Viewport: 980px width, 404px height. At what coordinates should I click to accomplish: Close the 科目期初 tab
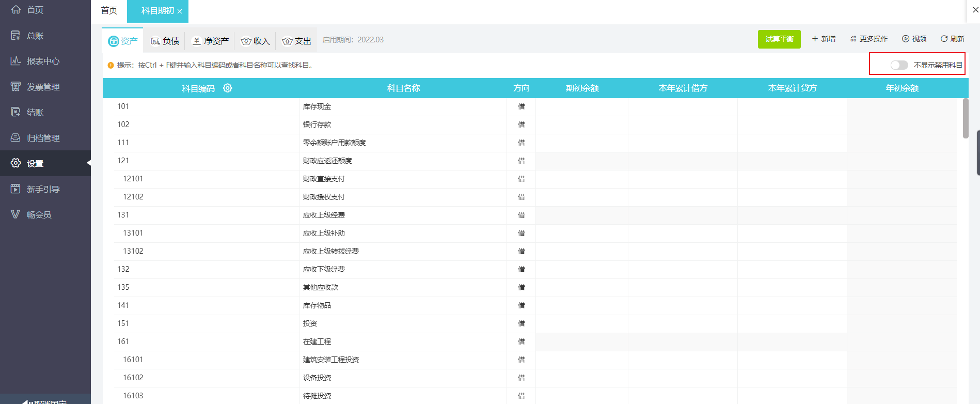[x=180, y=11]
